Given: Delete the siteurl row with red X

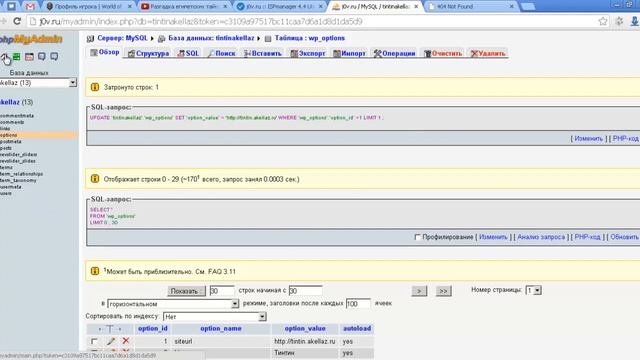Looking at the screenshot, I should (126, 341).
